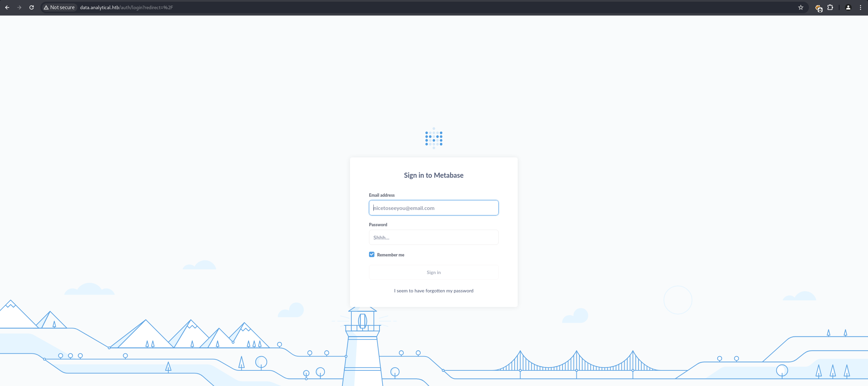Image resolution: width=868 pixels, height=386 pixels.
Task: Click the Remember me label text
Action: click(390, 255)
